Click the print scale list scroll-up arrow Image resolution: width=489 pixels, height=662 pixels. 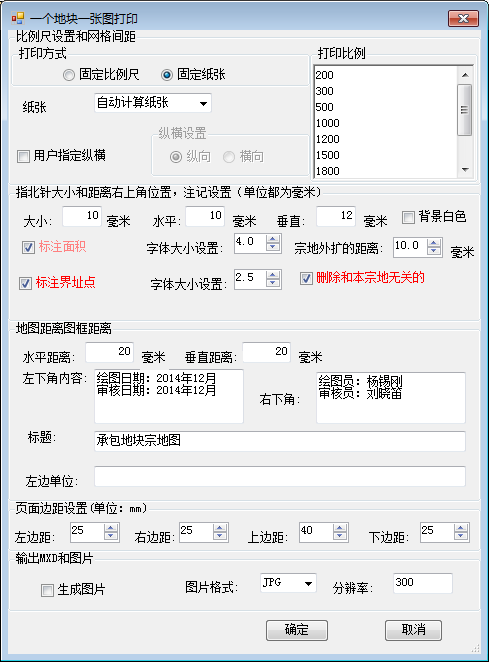coord(465,75)
